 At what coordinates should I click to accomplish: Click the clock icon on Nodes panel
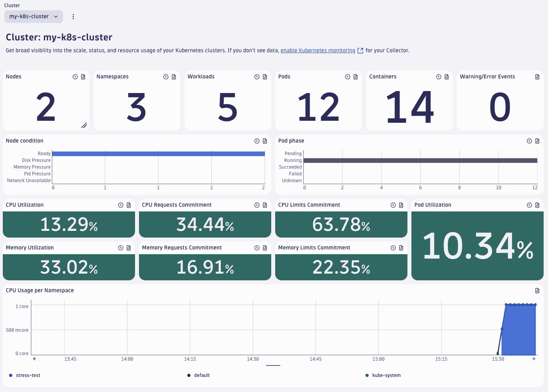[x=75, y=77]
